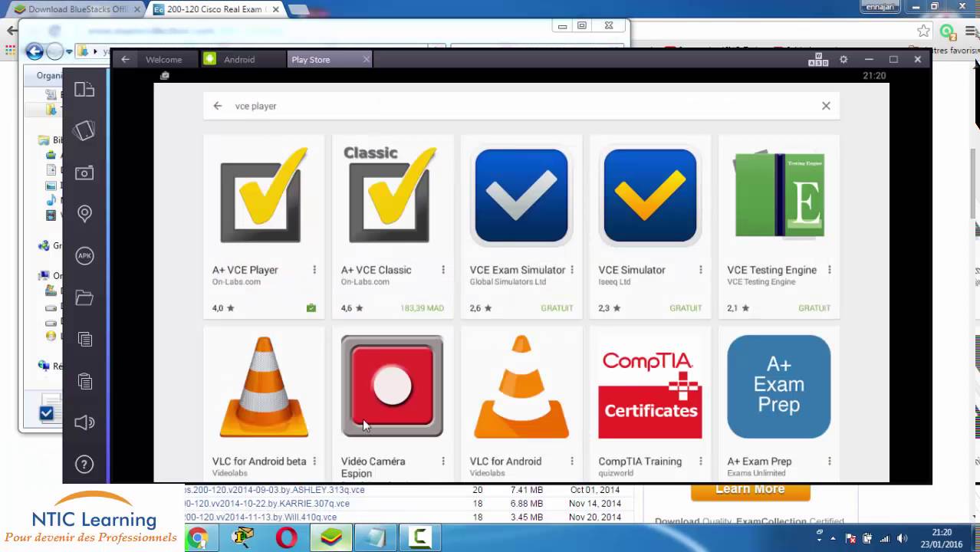The width and height of the screenshot is (980, 552).
Task: Click BlueStacks toolbar back arrow
Action: pos(125,59)
